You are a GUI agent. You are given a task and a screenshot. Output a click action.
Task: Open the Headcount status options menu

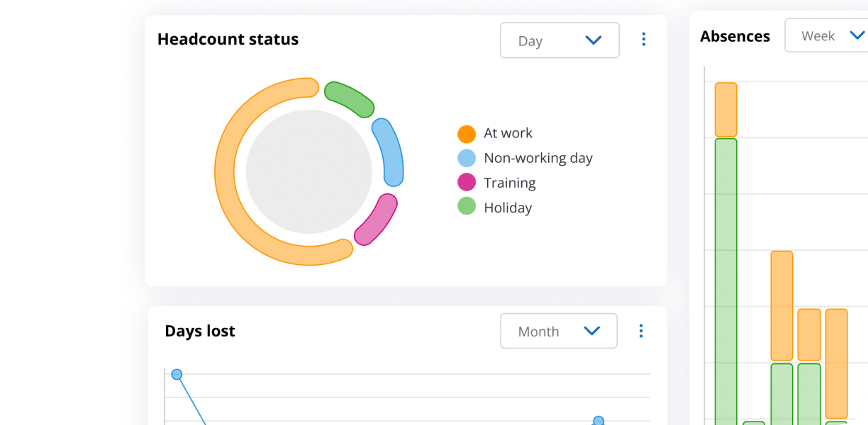(x=643, y=40)
